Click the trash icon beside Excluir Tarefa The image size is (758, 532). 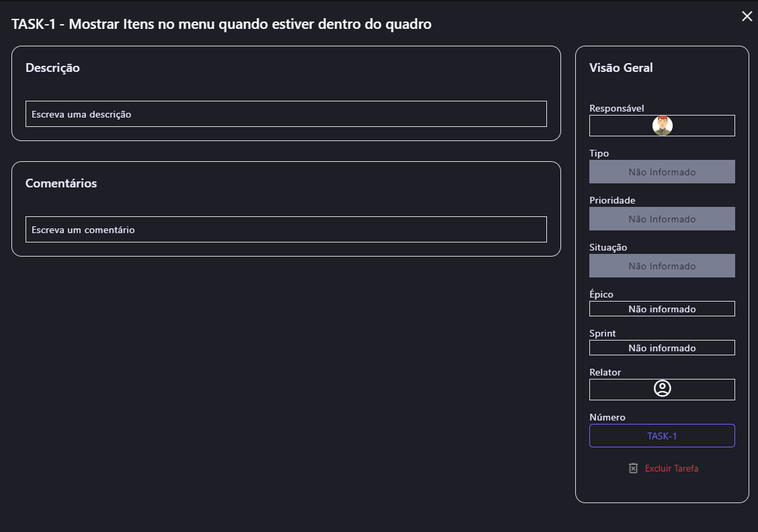pyautogui.click(x=633, y=468)
